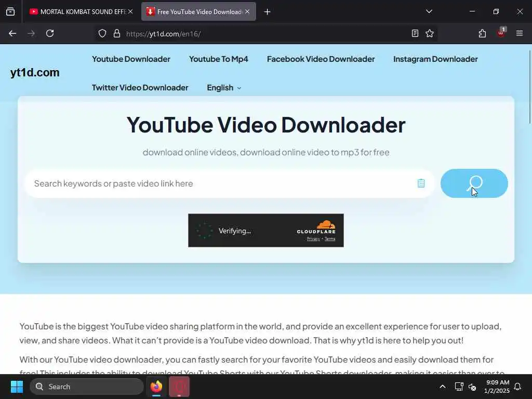Click the site security padlock icon
Image resolution: width=532 pixels, height=399 pixels.
(117, 33)
